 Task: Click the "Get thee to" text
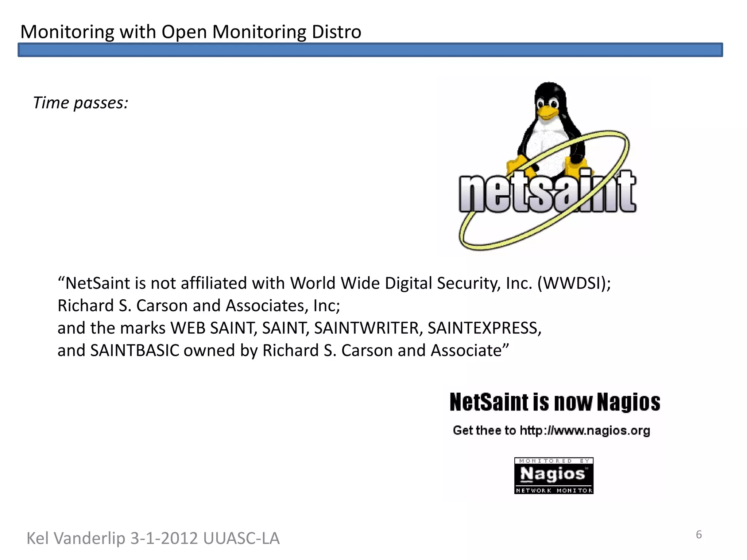(x=484, y=431)
